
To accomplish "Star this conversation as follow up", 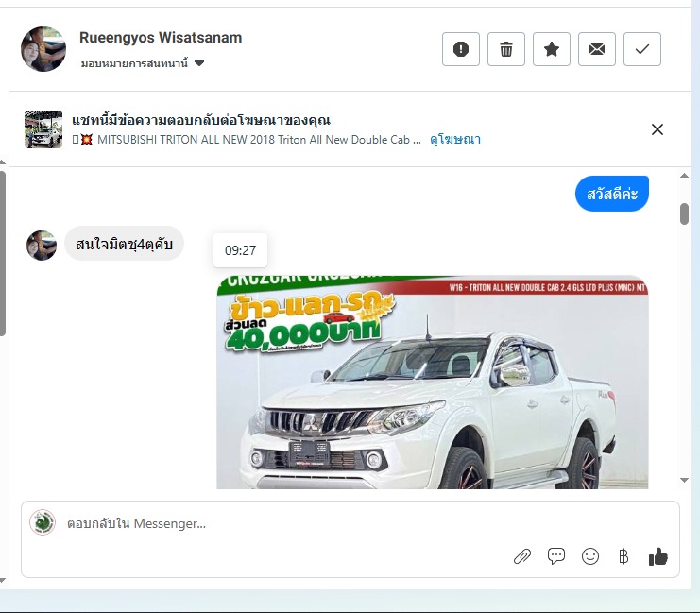I will 552,49.
